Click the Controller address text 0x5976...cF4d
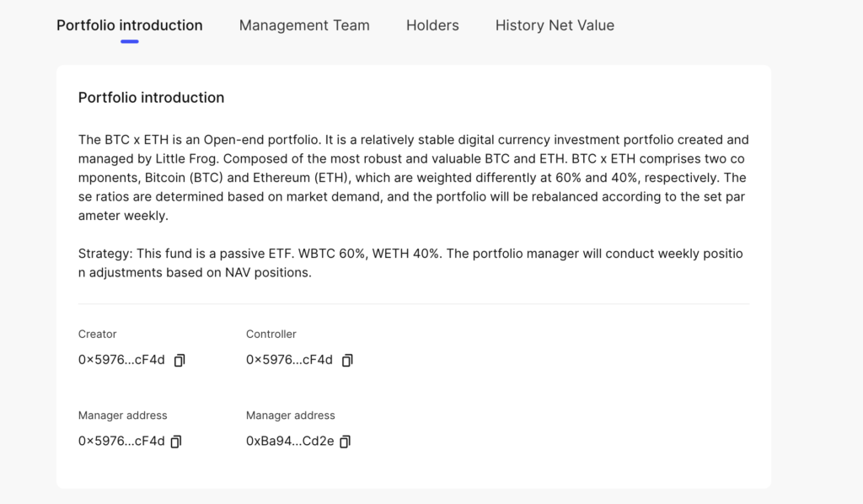863x504 pixels. 289,360
